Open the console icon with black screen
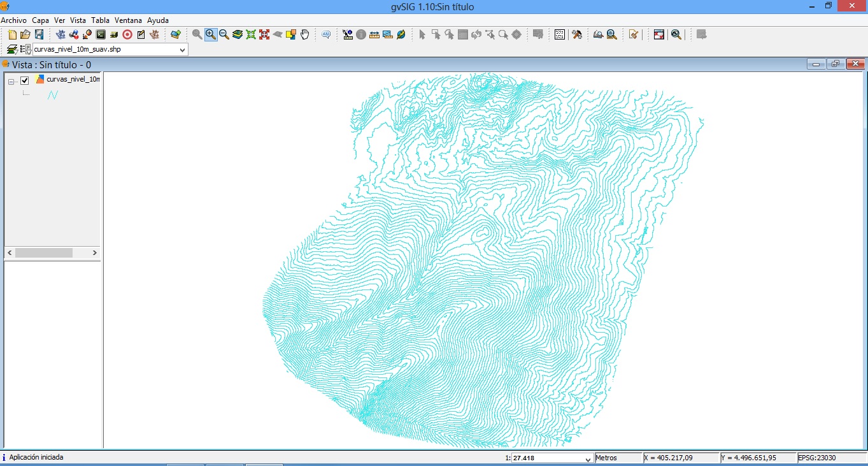Viewport: 868px width, 466px height. [x=101, y=34]
